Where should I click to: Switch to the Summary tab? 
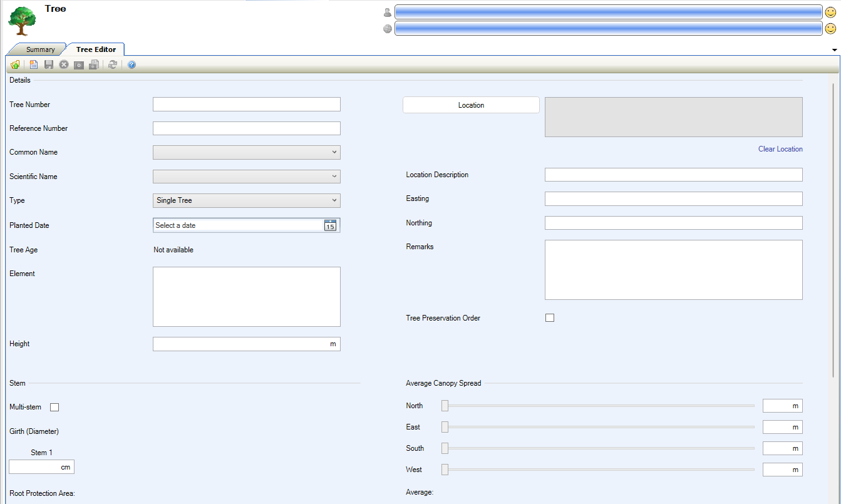click(x=40, y=49)
